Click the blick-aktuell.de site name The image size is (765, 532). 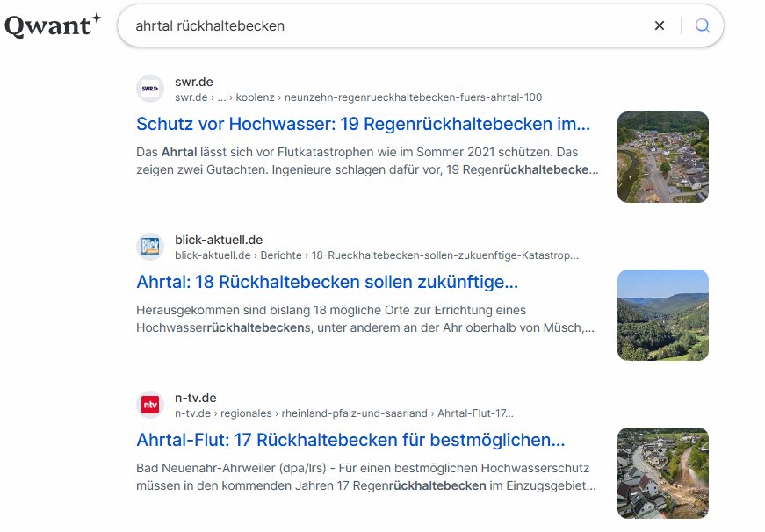coord(219,240)
